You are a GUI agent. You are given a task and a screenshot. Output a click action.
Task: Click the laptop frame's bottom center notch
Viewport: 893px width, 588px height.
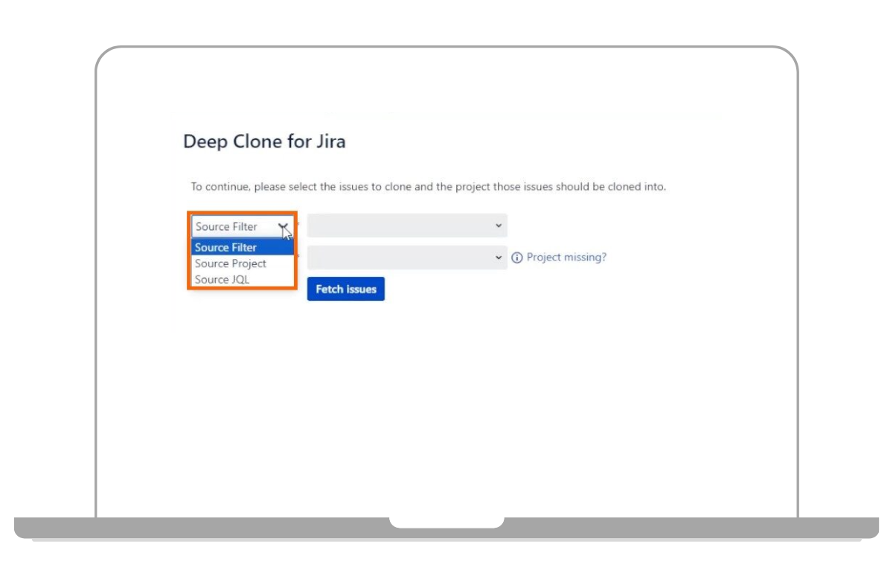[446, 523]
